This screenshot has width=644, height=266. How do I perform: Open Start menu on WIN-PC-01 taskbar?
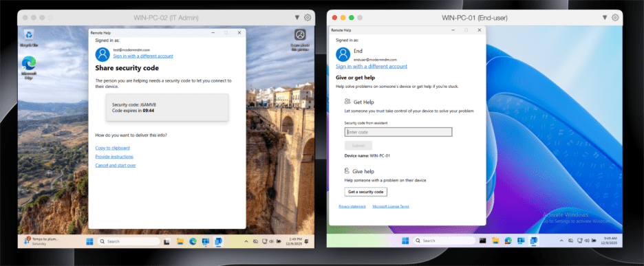click(x=405, y=241)
